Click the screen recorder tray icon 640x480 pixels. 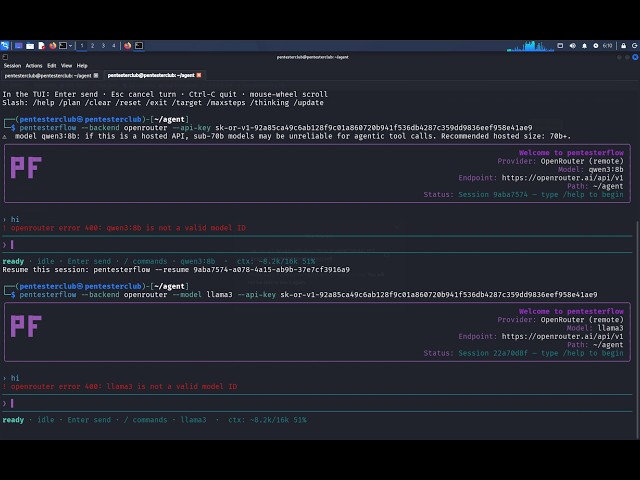click(560, 46)
